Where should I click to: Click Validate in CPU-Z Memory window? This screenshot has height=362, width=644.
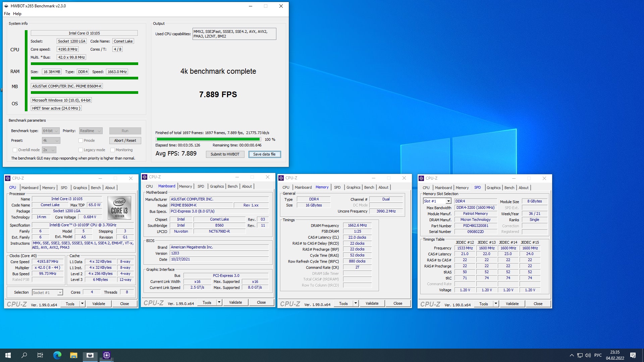[372, 303]
